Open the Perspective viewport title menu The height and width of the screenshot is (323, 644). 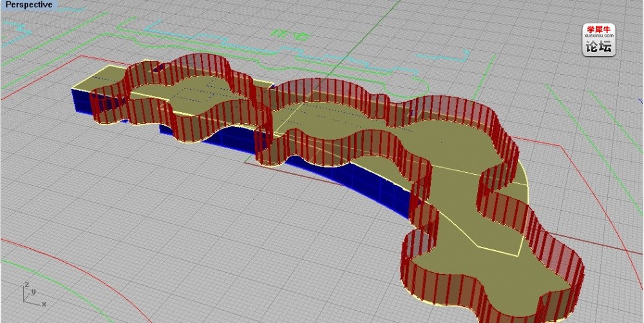pos(29,5)
